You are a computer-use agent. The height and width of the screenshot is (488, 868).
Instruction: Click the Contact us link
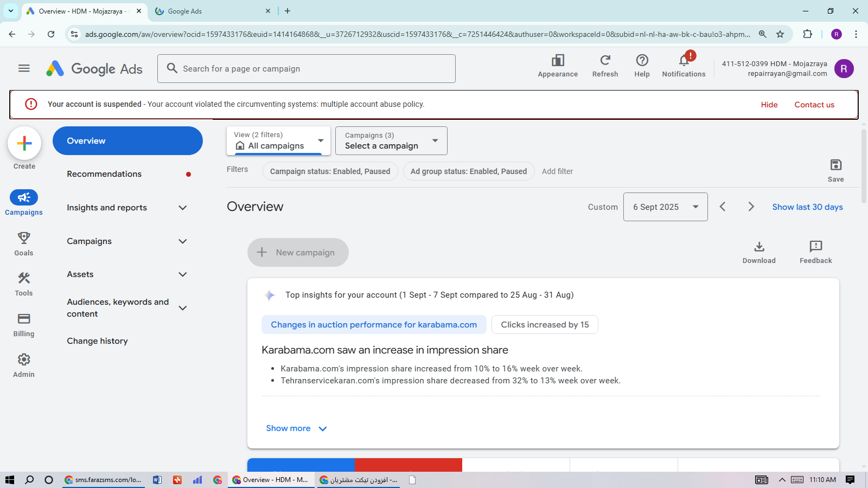[814, 105]
